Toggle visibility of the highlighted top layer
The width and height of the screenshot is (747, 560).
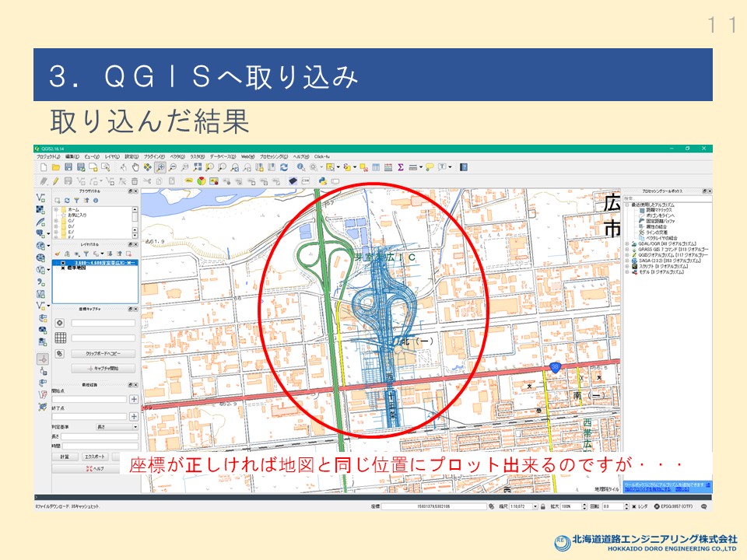64,263
